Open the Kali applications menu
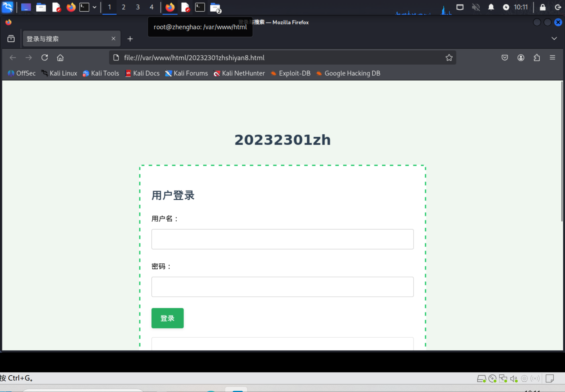565x392 pixels. (x=7, y=7)
